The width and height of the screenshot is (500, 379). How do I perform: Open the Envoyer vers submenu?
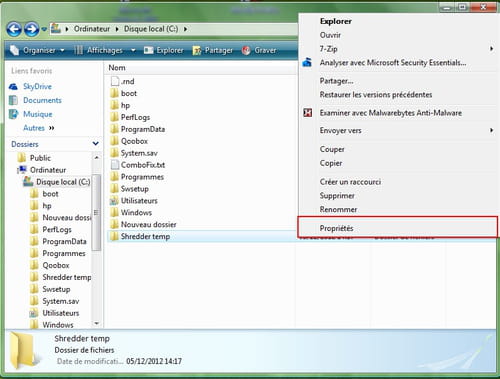click(x=398, y=130)
